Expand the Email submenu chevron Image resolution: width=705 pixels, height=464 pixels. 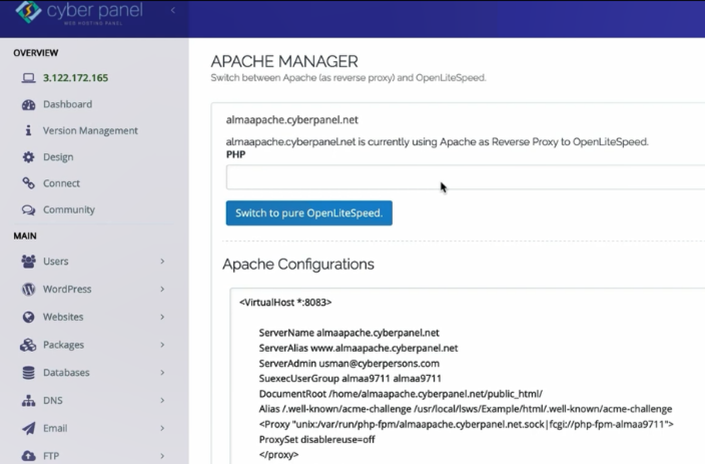pyautogui.click(x=162, y=428)
